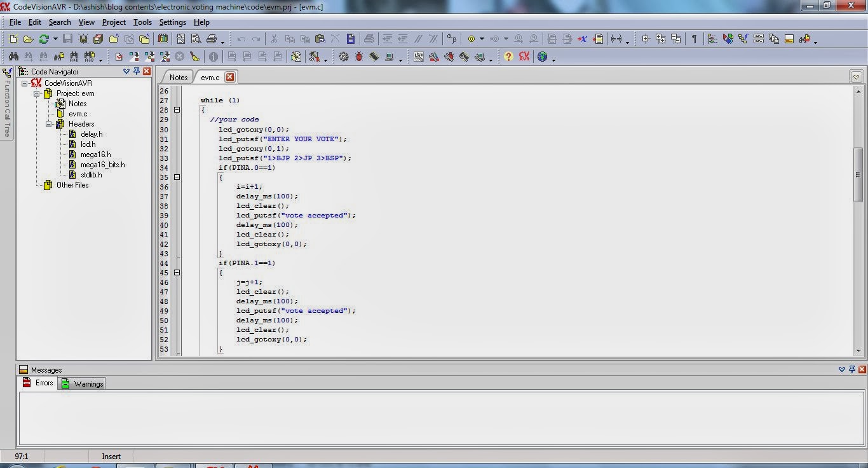Toggle auto-hide pin on Messages panel
The image size is (868, 468).
851,369
